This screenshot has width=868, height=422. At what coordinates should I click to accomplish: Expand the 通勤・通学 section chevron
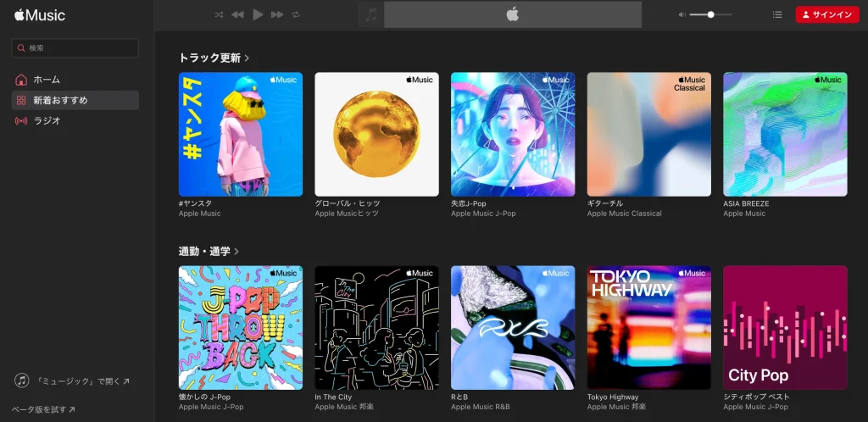pyautogui.click(x=236, y=252)
